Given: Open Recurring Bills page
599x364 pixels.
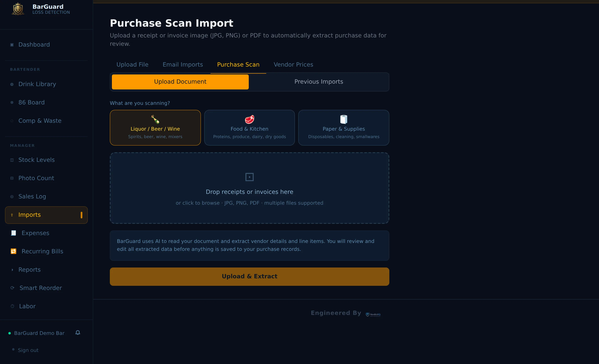Looking at the screenshot, I should 46,251.
